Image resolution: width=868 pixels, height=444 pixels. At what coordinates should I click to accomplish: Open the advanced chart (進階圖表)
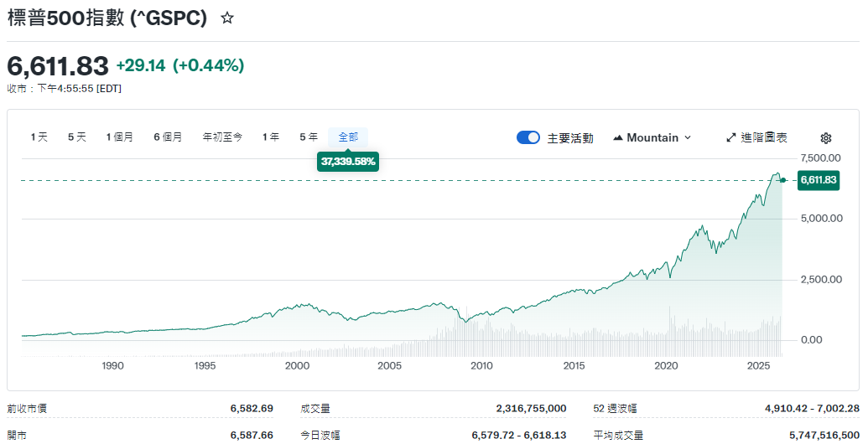tap(756, 137)
